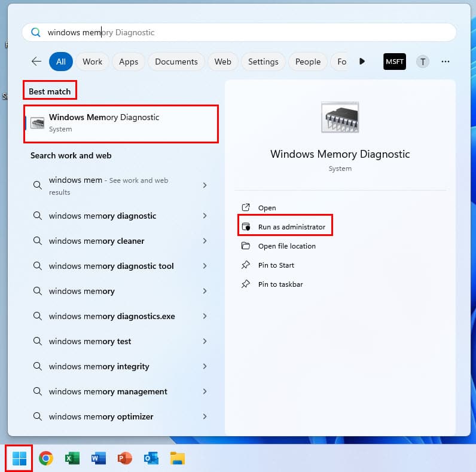Click the Windows Start button
The height and width of the screenshot is (472, 476).
coord(19,458)
